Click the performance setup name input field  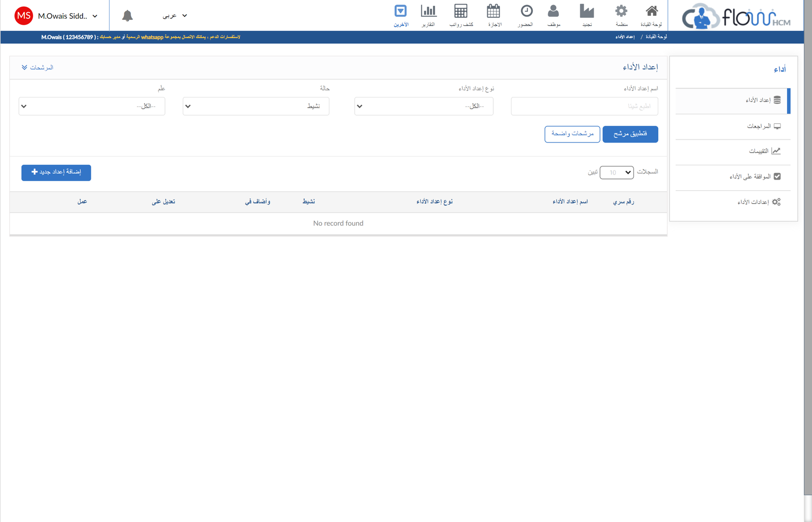click(x=584, y=107)
